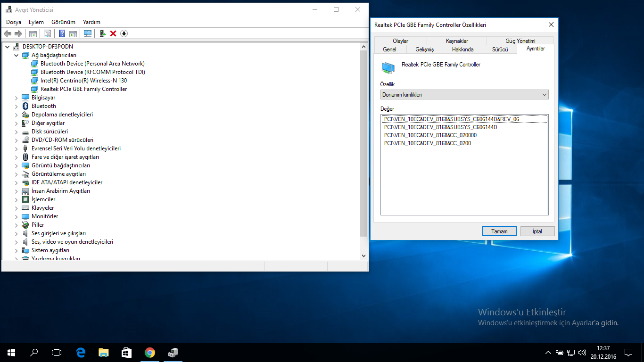Viewport: 644px width, 362px height.
Task: Open Microsoft Edge from the taskbar
Action: pos(81,352)
